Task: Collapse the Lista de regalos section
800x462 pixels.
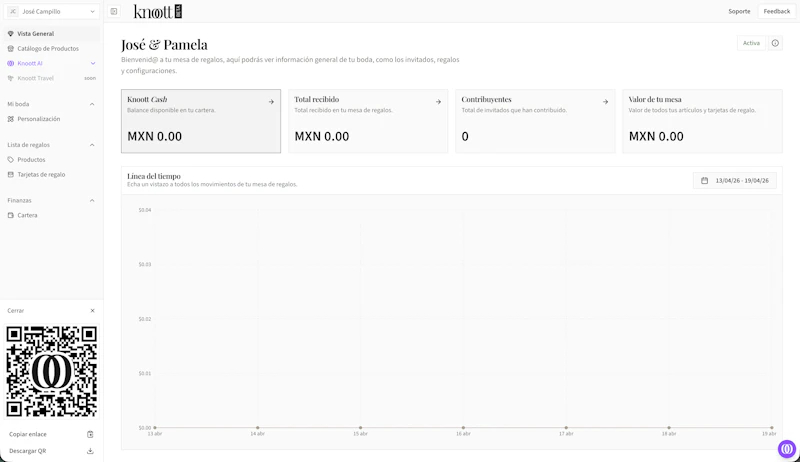Action: [x=92, y=145]
